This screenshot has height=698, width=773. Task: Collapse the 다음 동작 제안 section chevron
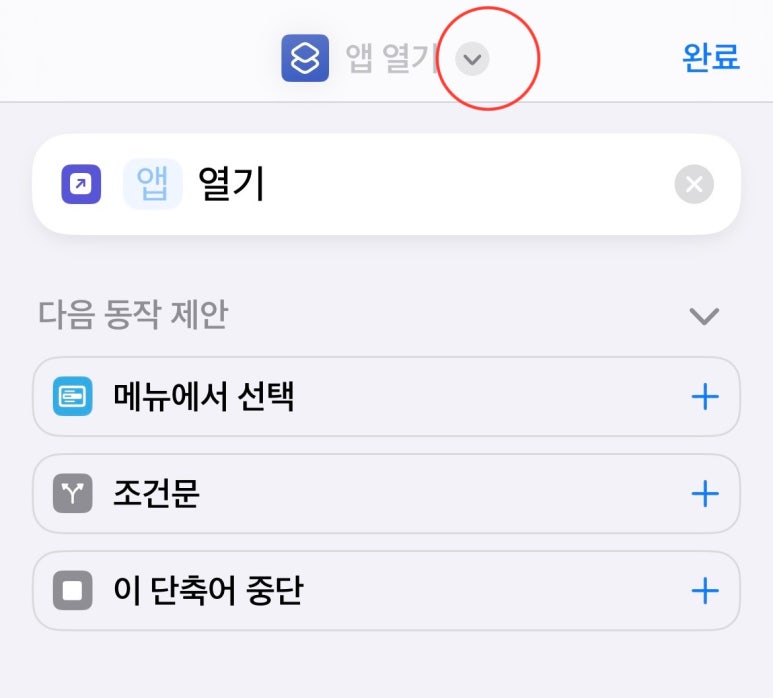coord(703,315)
